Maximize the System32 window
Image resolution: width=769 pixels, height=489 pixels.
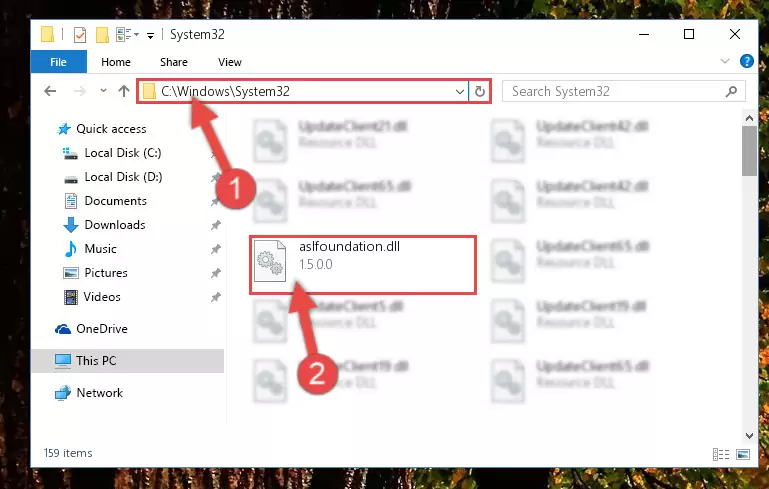pos(689,34)
